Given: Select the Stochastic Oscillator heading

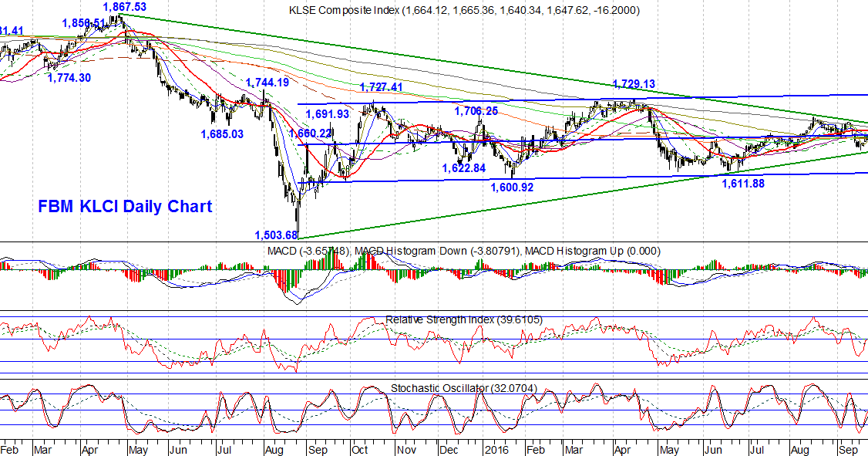Looking at the screenshot, I should (464, 388).
